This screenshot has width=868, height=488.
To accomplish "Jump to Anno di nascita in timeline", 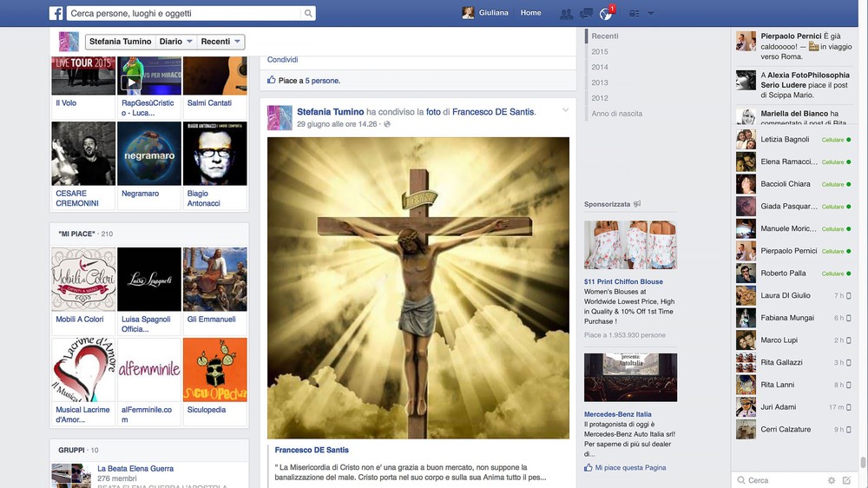I will pyautogui.click(x=616, y=114).
